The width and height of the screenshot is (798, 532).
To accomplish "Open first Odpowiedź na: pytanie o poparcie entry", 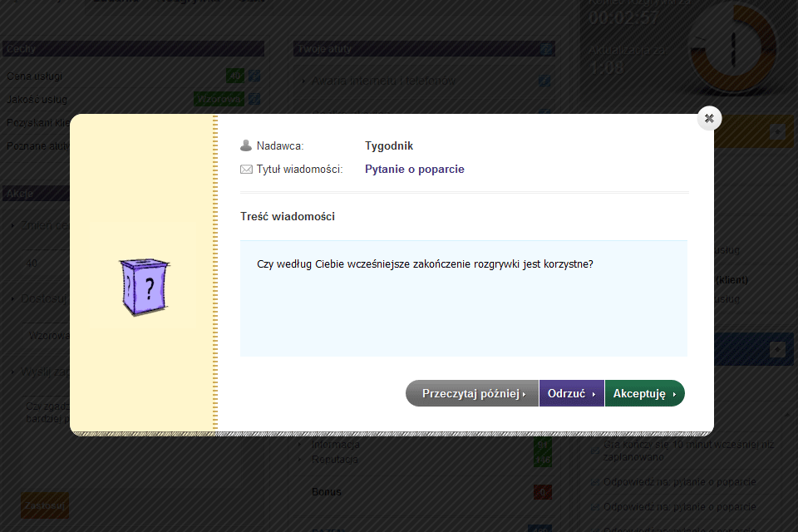I will click(x=679, y=481).
